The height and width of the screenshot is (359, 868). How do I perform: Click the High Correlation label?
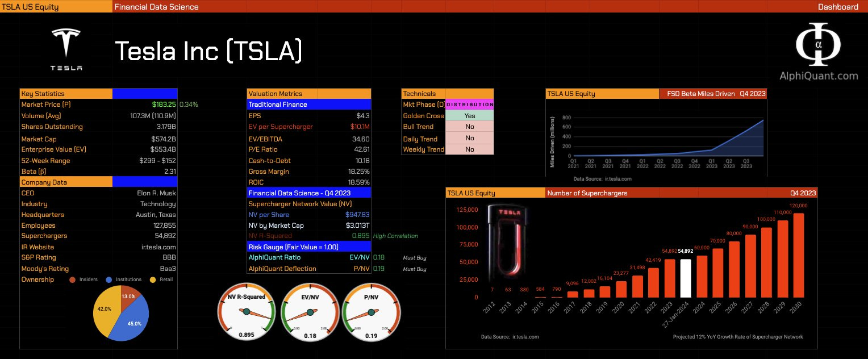point(395,236)
